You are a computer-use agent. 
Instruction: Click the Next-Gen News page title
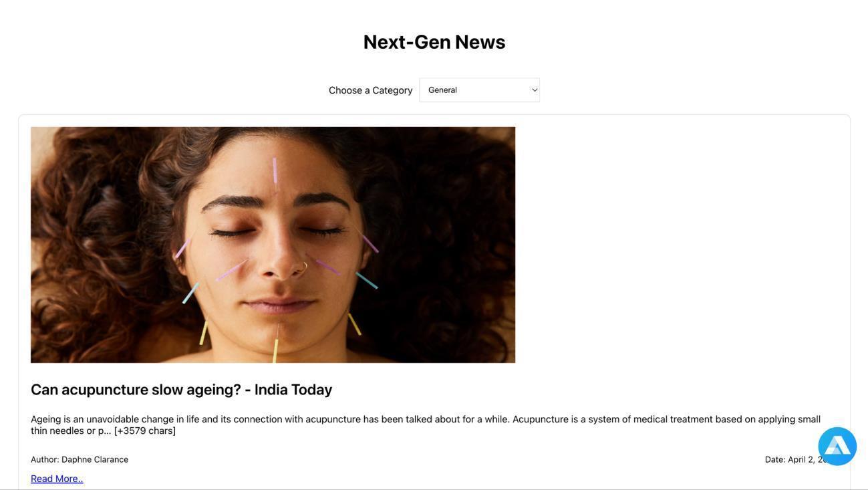(x=434, y=41)
